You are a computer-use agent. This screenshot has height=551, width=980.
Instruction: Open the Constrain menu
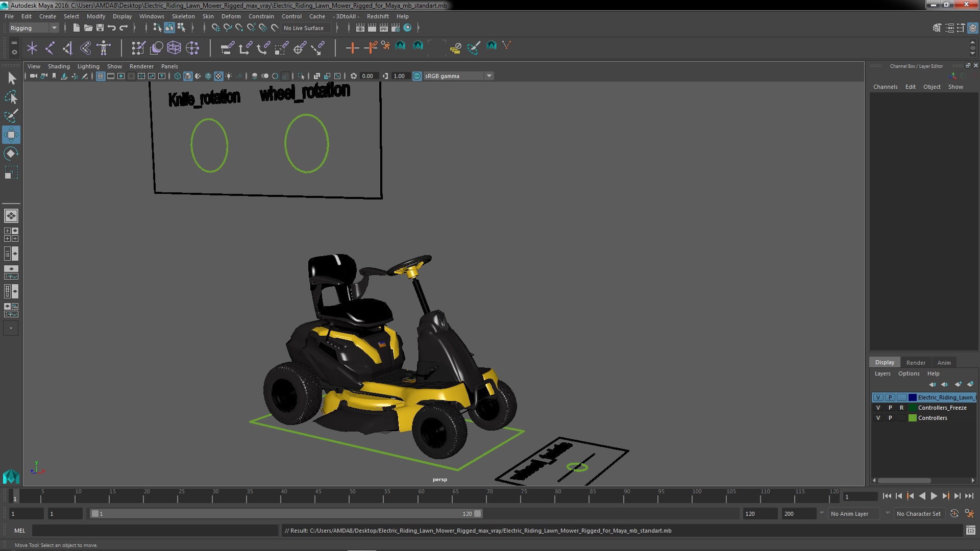[261, 16]
